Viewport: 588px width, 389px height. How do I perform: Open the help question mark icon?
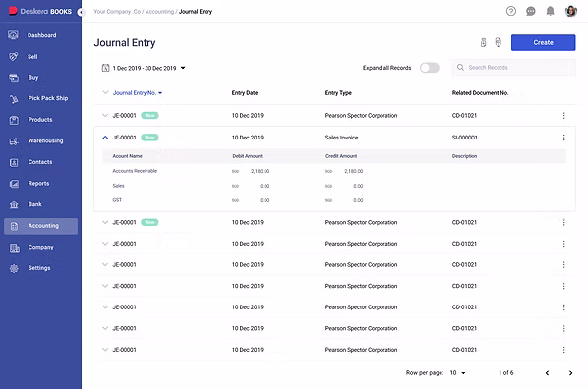point(510,11)
